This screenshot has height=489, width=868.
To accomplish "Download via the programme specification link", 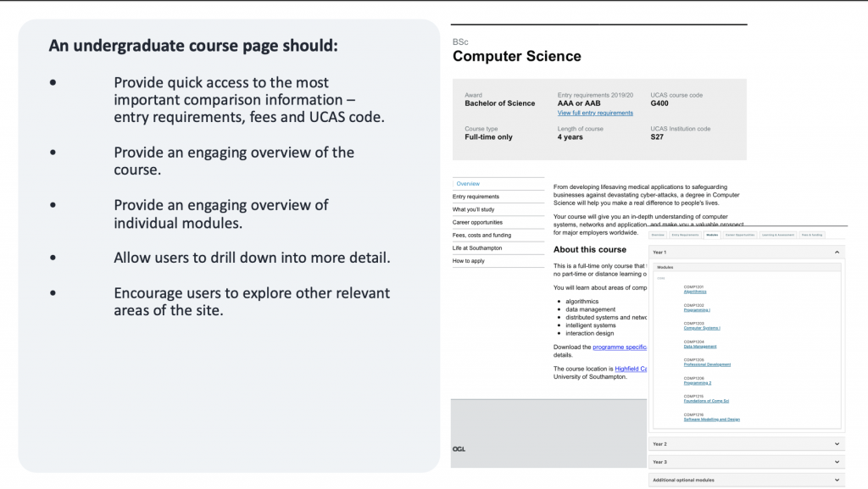I will tap(620, 347).
